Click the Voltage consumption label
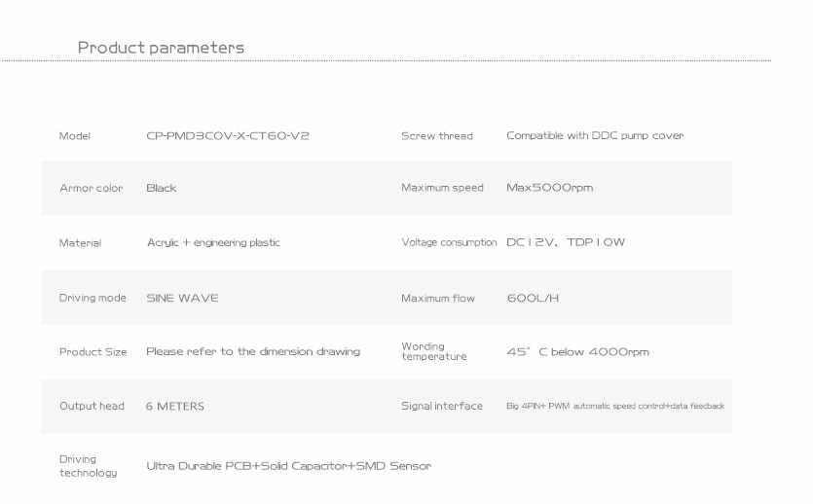The width and height of the screenshot is (813, 504). click(449, 243)
